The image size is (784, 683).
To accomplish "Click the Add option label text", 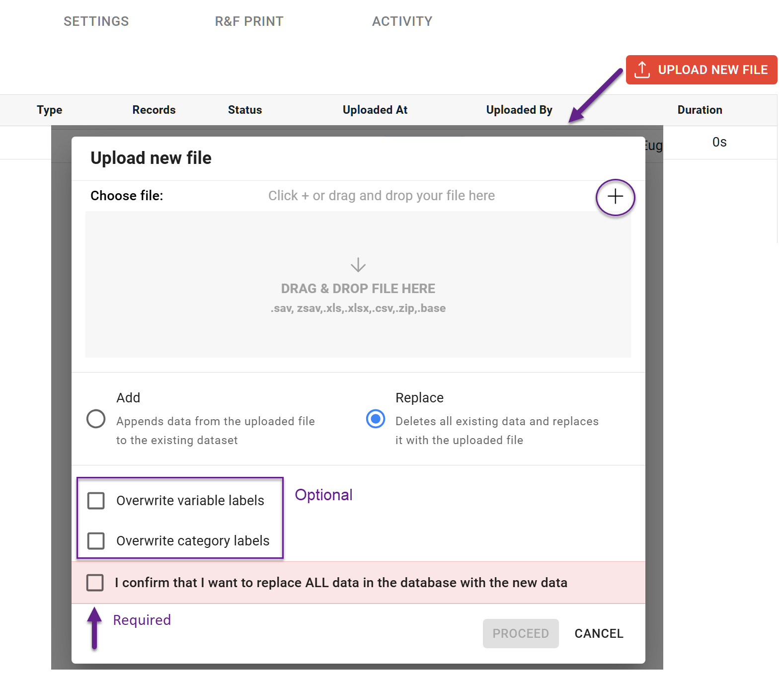I will tap(128, 398).
